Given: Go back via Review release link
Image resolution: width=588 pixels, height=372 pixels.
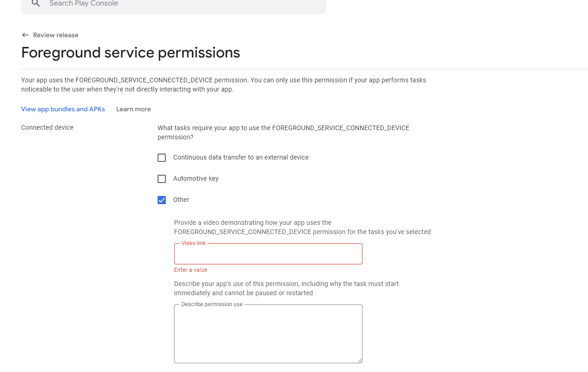Looking at the screenshot, I should tap(56, 35).
